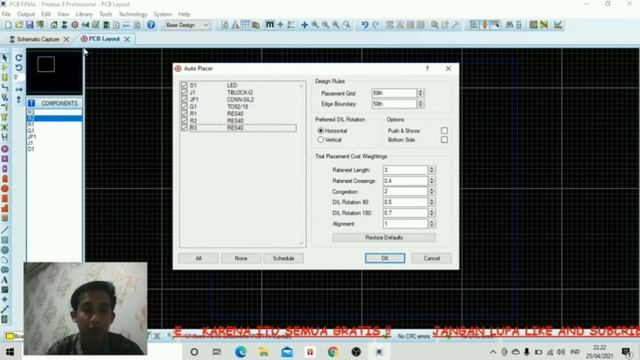Click the Placement Grid input field
The image size is (640, 360).
click(394, 93)
